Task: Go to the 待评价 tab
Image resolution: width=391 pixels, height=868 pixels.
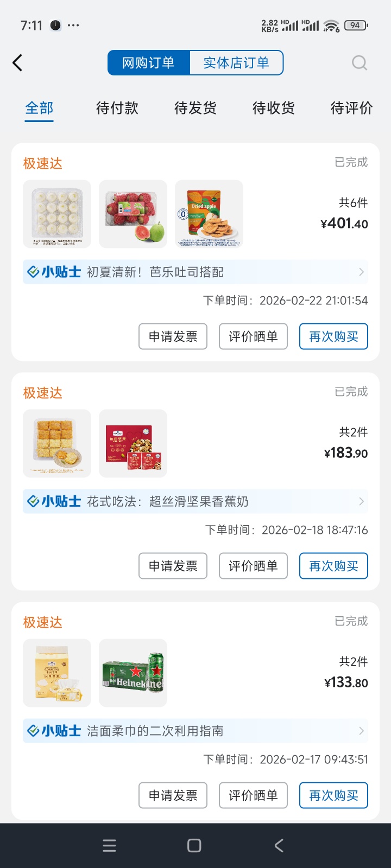Action: pos(351,108)
